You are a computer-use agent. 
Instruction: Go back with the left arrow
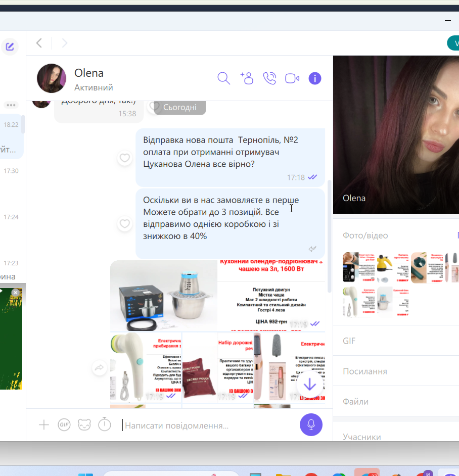(39, 43)
